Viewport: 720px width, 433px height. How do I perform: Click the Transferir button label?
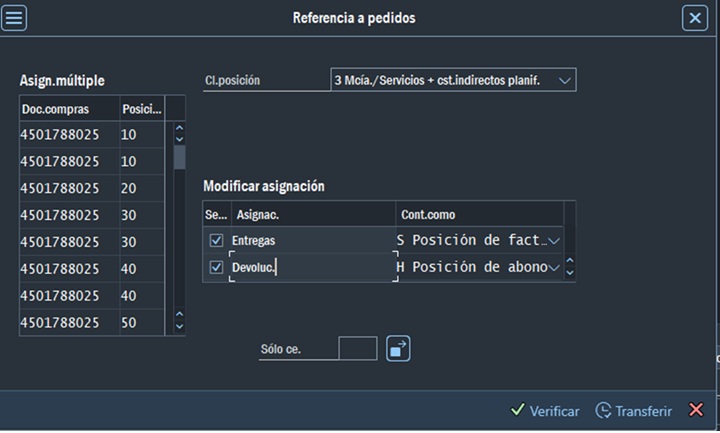click(643, 411)
